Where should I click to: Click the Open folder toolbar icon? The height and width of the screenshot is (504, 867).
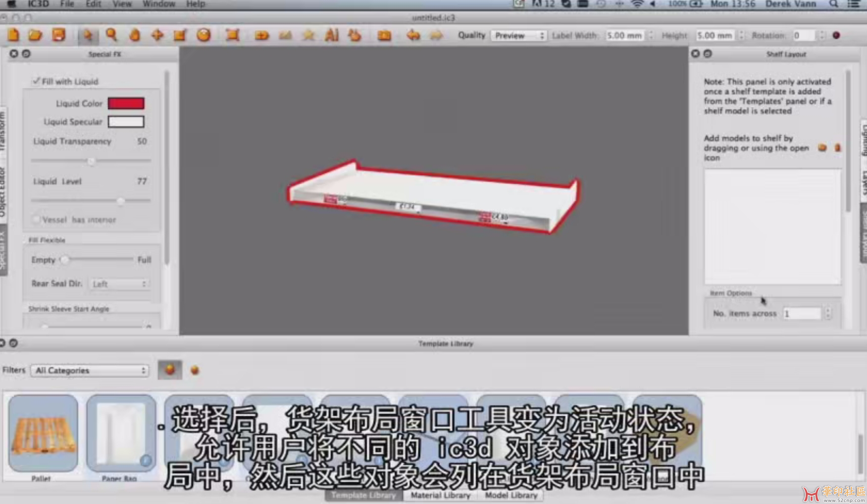point(35,35)
